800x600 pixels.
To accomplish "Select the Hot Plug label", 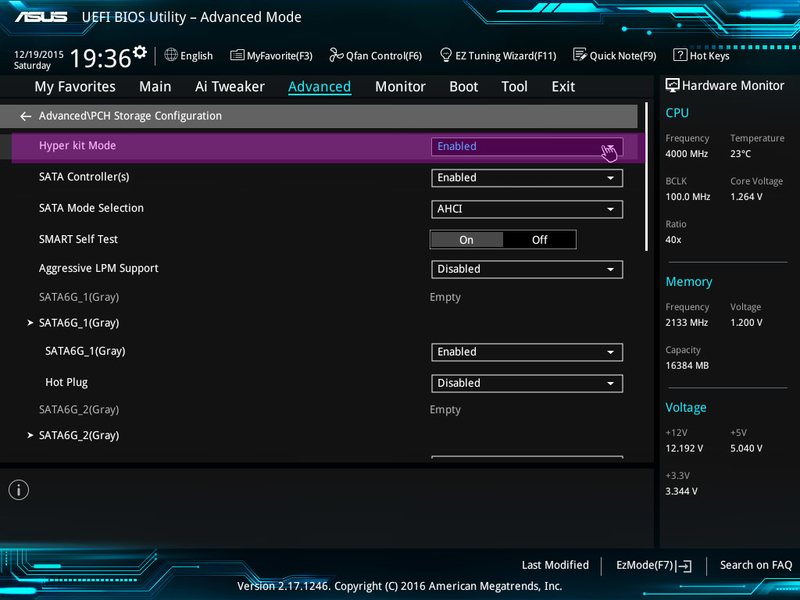I will (66, 383).
